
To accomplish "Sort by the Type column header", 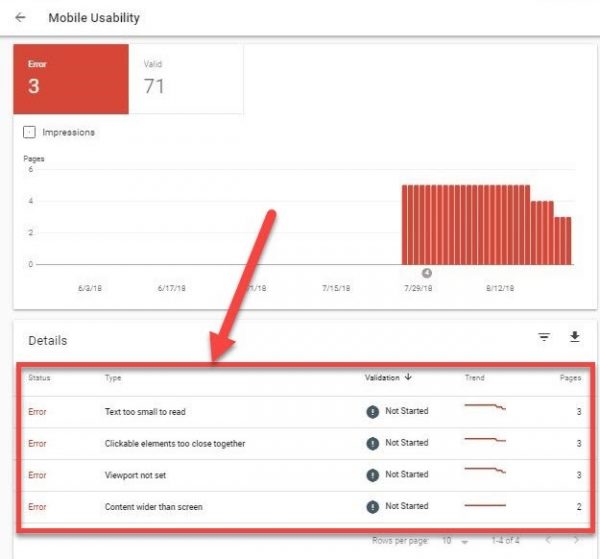I will (x=113, y=378).
